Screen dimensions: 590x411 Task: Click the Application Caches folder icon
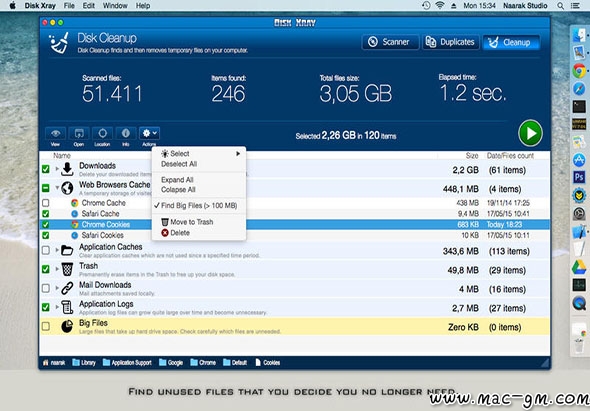67,250
